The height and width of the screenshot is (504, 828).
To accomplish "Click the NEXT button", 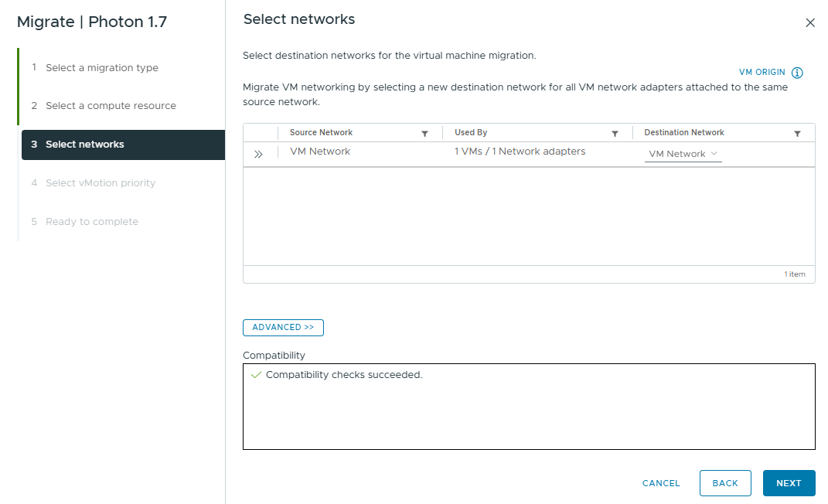I will tap(789, 482).
